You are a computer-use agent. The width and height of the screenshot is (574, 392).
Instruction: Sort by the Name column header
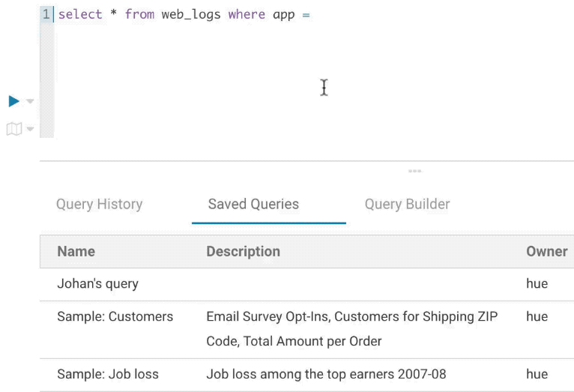click(76, 252)
